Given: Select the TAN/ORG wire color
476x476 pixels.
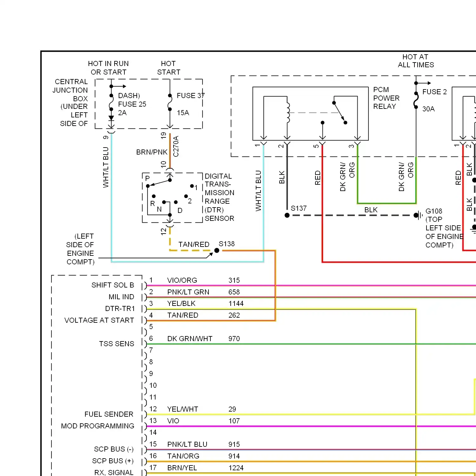Looking at the screenshot, I should pos(183,456).
